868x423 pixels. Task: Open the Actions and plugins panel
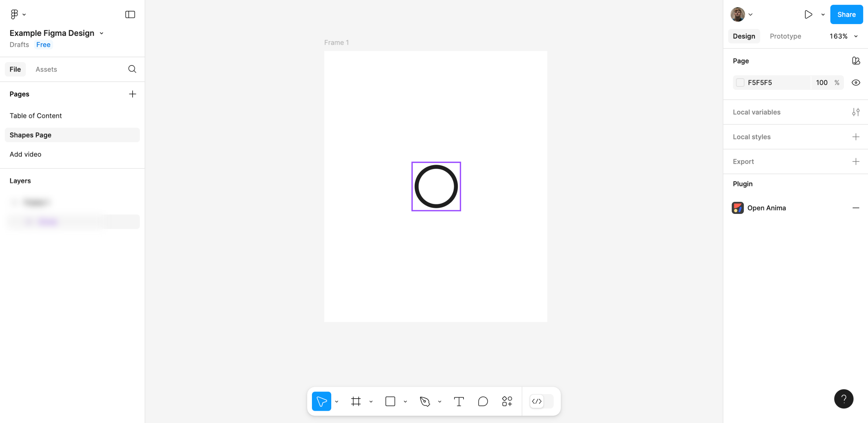(x=507, y=401)
